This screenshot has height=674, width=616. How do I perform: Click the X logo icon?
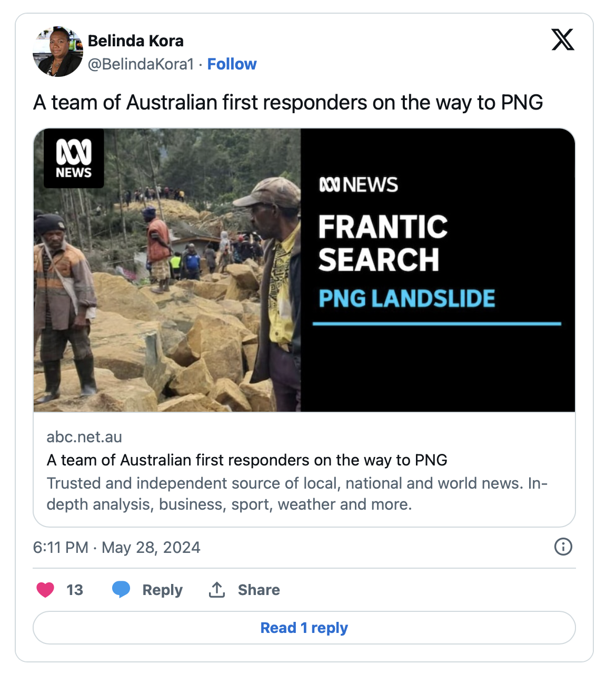(563, 40)
